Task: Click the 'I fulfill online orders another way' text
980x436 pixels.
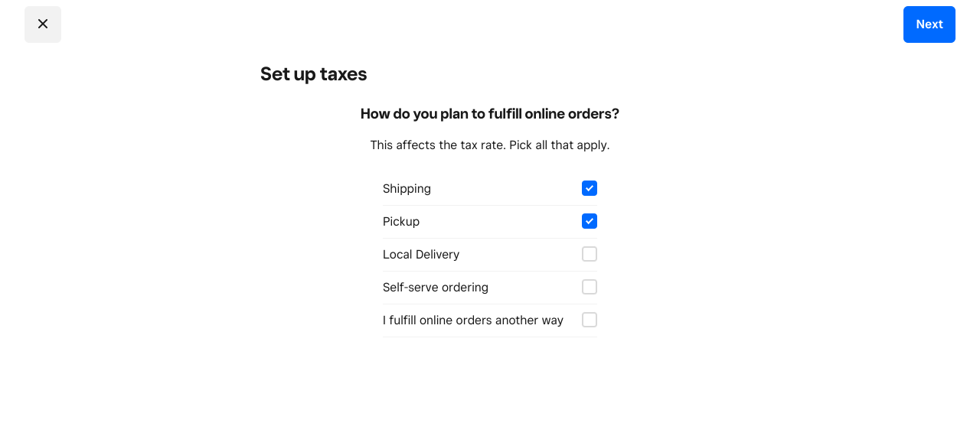Action: (472, 320)
